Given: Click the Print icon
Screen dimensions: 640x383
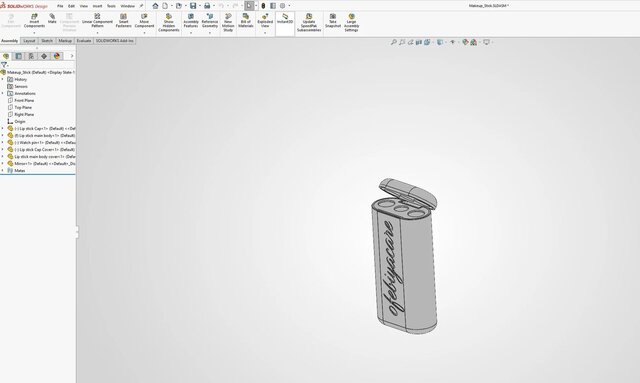Looking at the screenshot, I should tap(207, 6).
